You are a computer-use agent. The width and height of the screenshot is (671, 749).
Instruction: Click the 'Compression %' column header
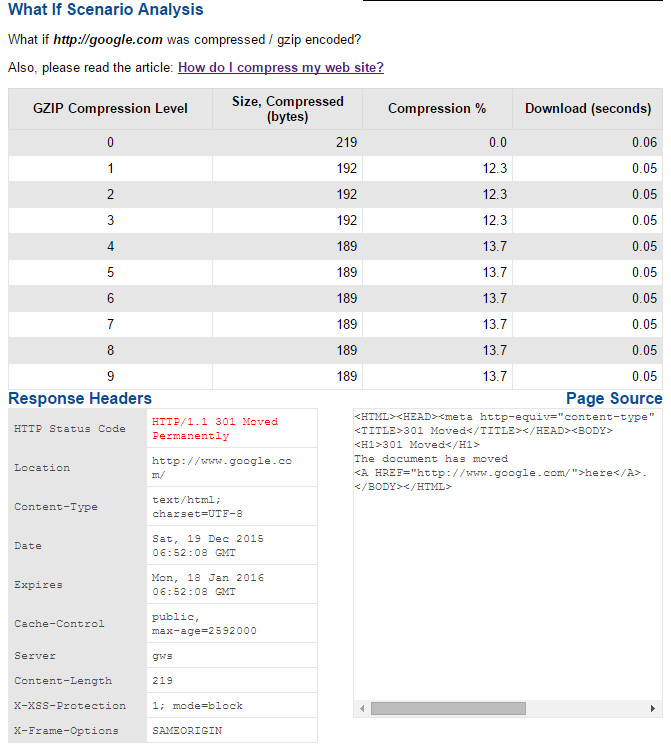pos(437,108)
